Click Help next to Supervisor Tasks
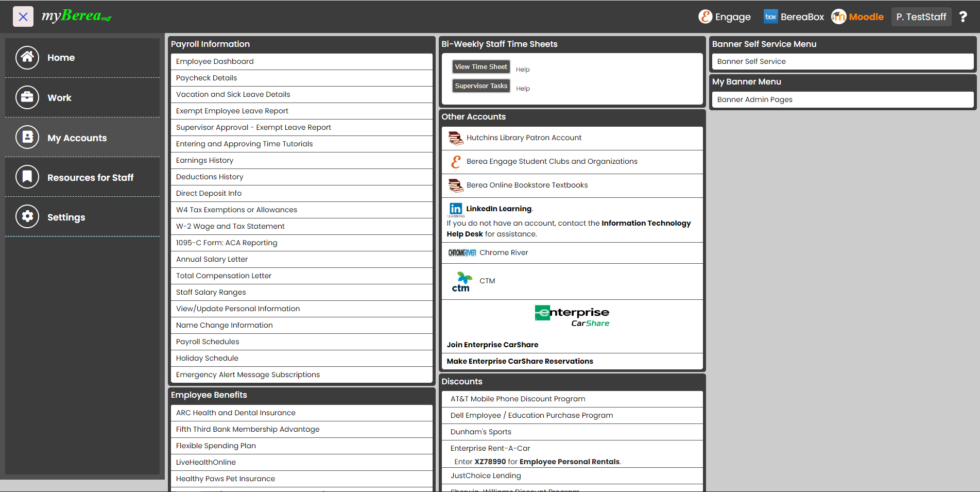 pos(523,89)
